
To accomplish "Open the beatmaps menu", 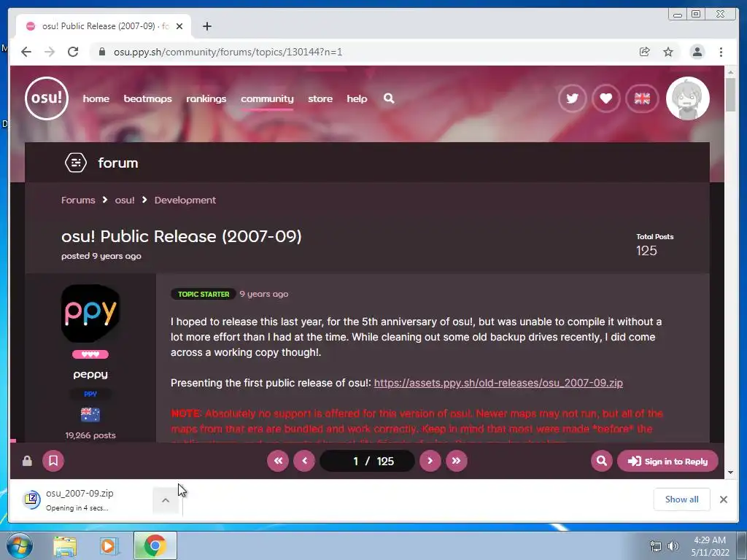I will point(147,98).
